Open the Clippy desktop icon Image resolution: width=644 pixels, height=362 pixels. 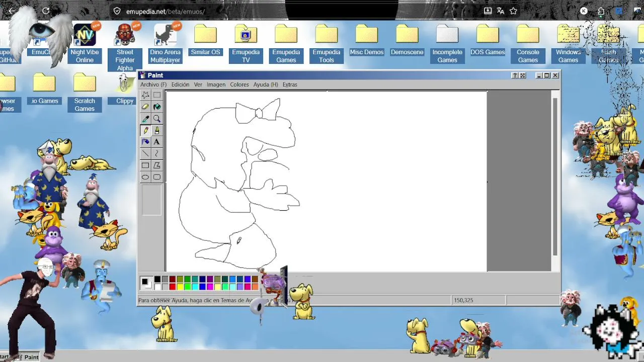[125, 89]
